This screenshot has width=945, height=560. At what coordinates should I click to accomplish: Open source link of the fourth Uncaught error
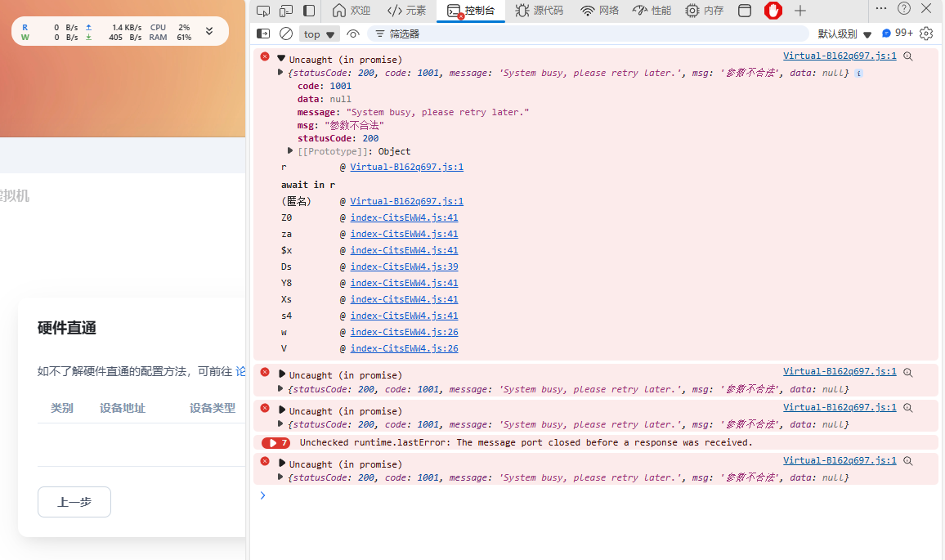pyautogui.click(x=840, y=460)
